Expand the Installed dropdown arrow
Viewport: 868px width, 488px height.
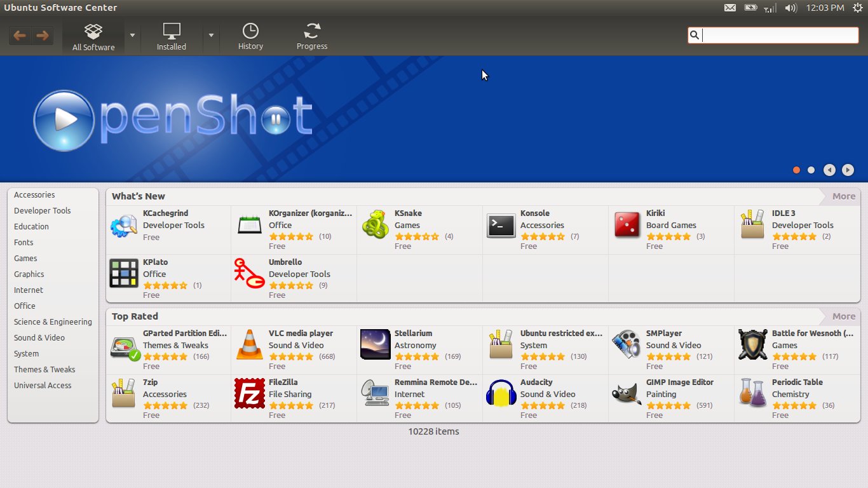click(x=211, y=36)
